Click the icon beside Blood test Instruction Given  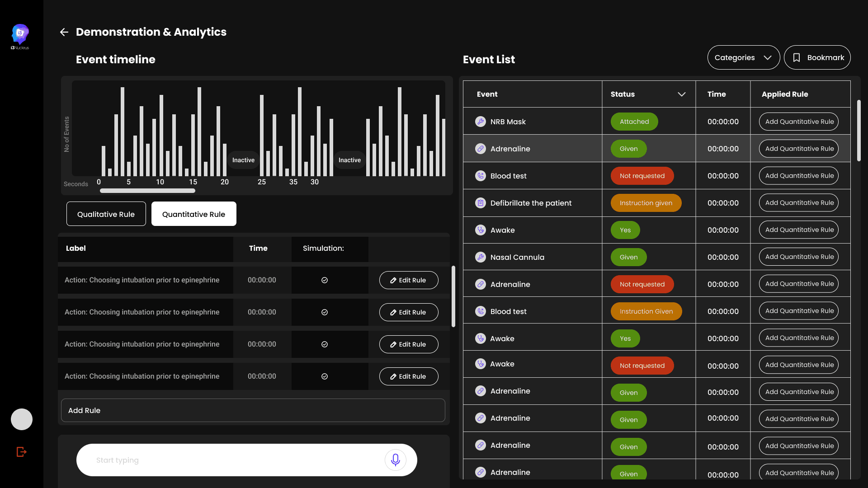tap(481, 311)
